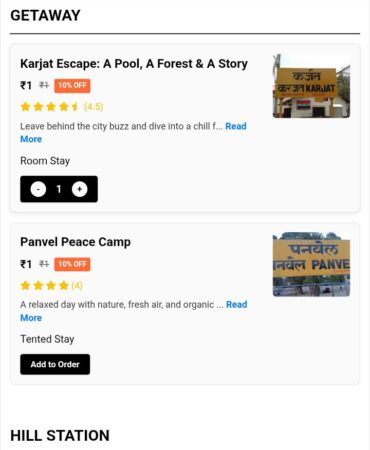Screen dimensions: 370x450
Task: Click the half star in Karjat rating
Action: point(75,107)
